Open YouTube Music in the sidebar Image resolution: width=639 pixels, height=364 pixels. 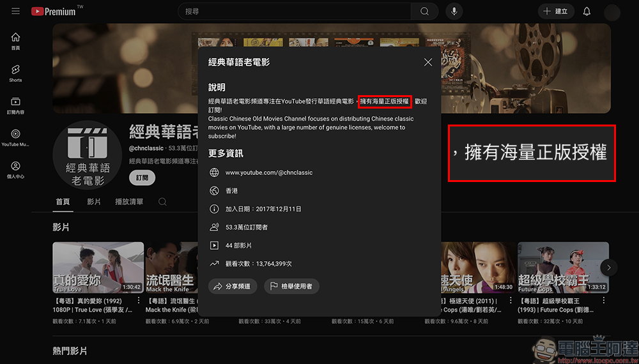(15, 138)
